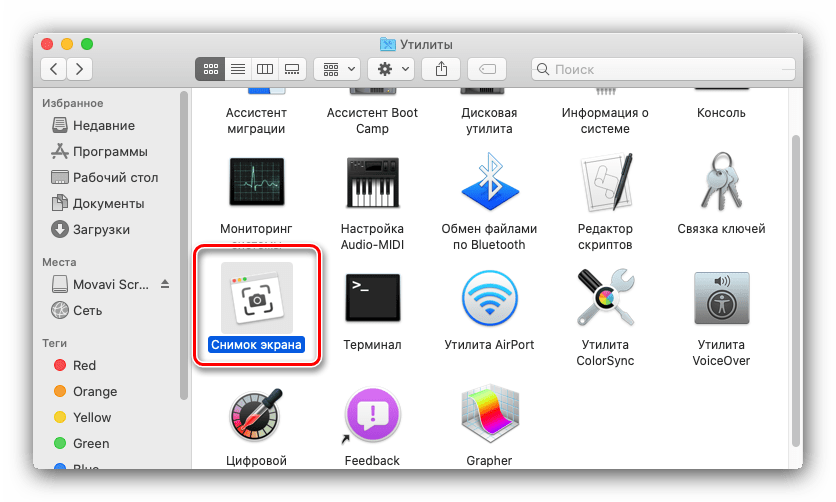This screenshot has height=502, width=836.
Task: Click the Утилиты folder icon in the title bar
Action: (x=388, y=44)
